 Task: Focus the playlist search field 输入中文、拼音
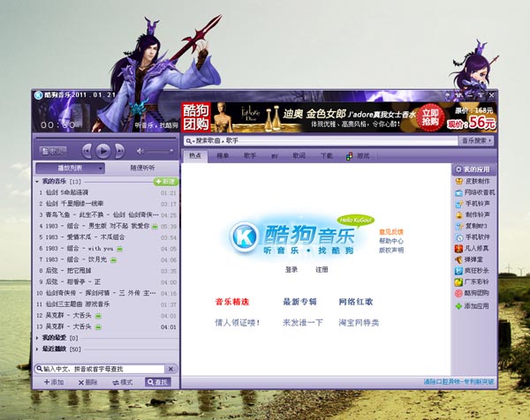100,369
